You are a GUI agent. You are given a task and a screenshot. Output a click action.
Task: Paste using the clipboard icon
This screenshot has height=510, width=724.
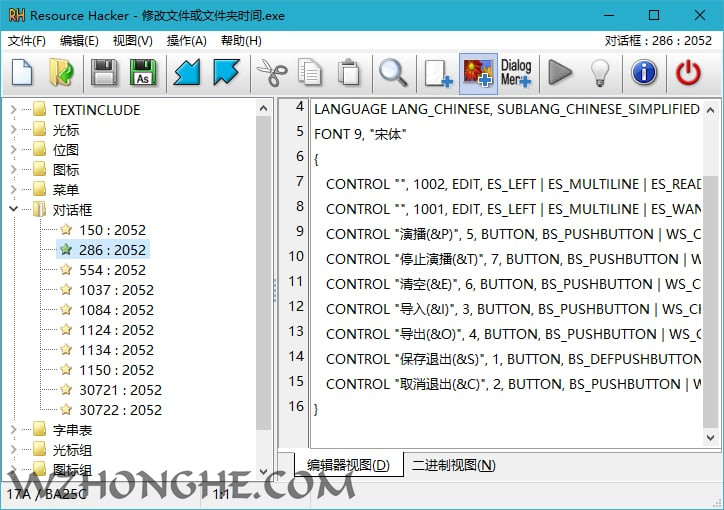tap(349, 72)
